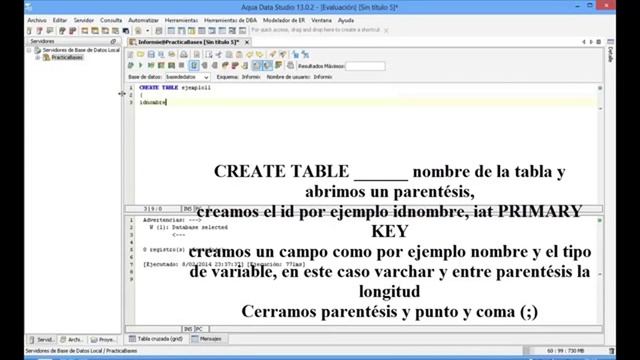The height and width of the screenshot is (360, 640).
Task: Click the next tab arrow at top right
Action: (x=591, y=42)
